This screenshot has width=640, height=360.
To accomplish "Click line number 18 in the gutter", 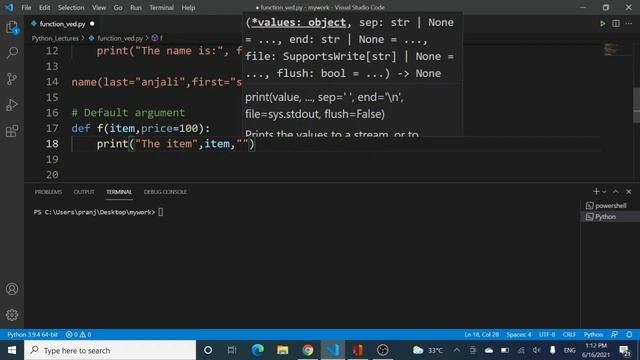I will (x=52, y=144).
